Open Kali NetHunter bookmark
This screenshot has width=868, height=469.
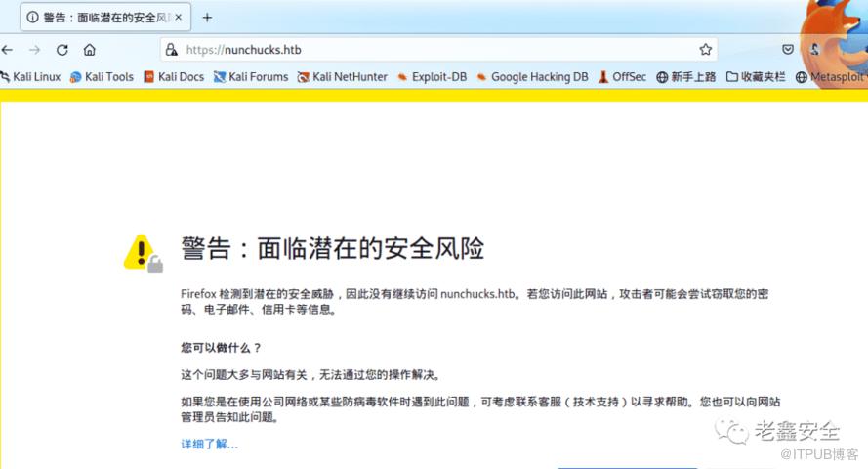pos(342,77)
